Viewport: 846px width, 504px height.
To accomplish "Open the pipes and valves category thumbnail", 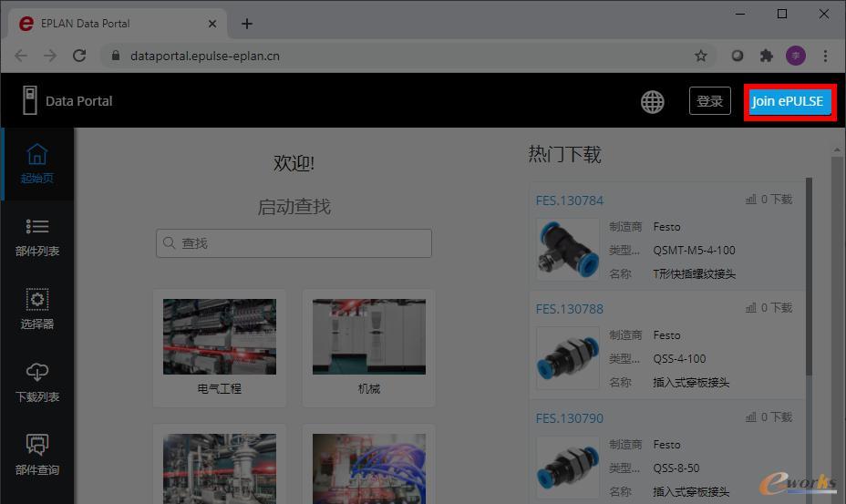I will pyautogui.click(x=220, y=469).
